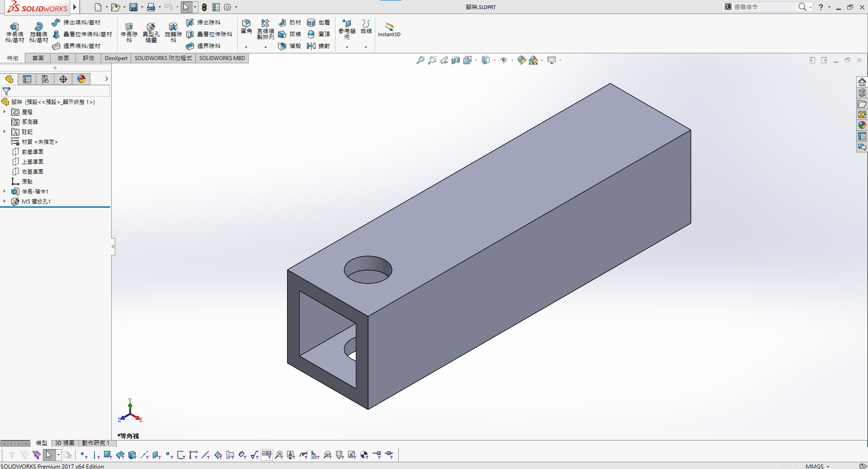
Task: Toggle filter edges in selection filter toolbar
Action: click(x=96, y=455)
